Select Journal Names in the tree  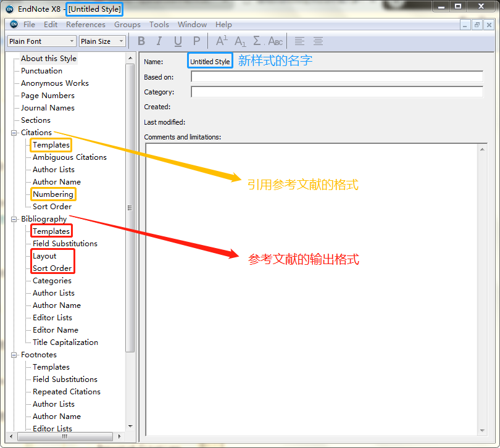click(48, 108)
